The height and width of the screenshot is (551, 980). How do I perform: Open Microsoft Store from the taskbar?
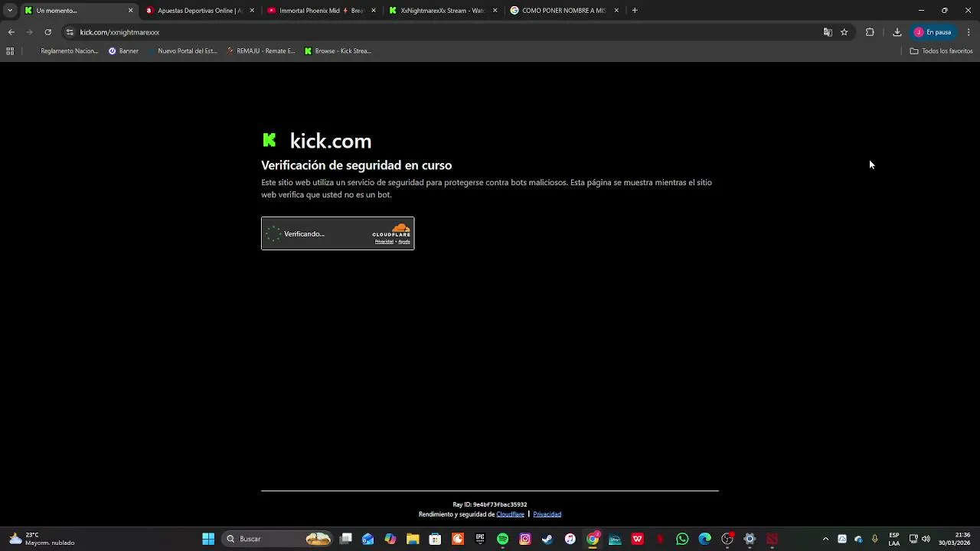435,539
